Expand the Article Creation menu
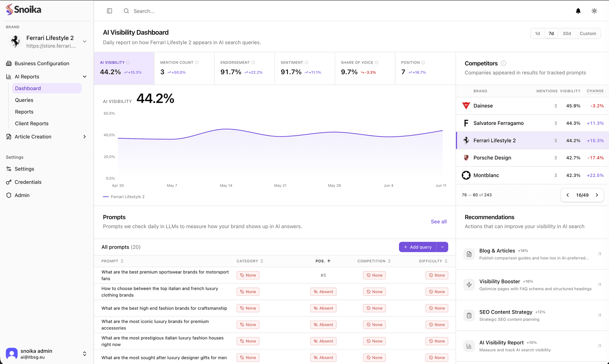The height and width of the screenshot is (364, 609). pyautogui.click(x=85, y=137)
